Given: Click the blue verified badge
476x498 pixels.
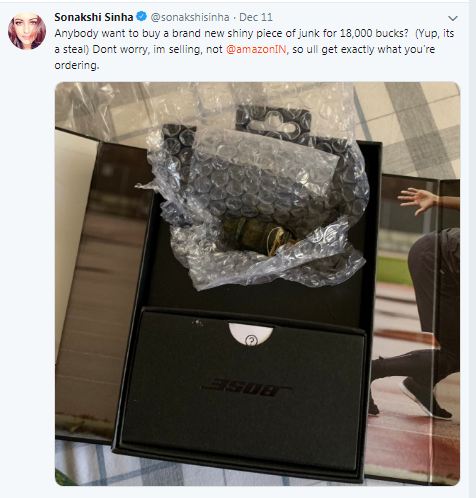Looking at the screenshot, I should (142, 16).
